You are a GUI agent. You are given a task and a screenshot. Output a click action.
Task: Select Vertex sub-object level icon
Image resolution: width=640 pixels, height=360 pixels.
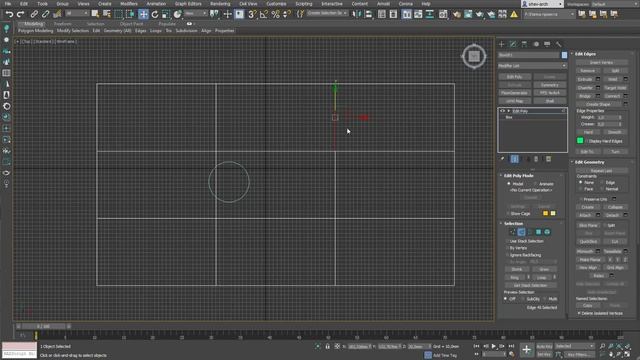pos(513,232)
